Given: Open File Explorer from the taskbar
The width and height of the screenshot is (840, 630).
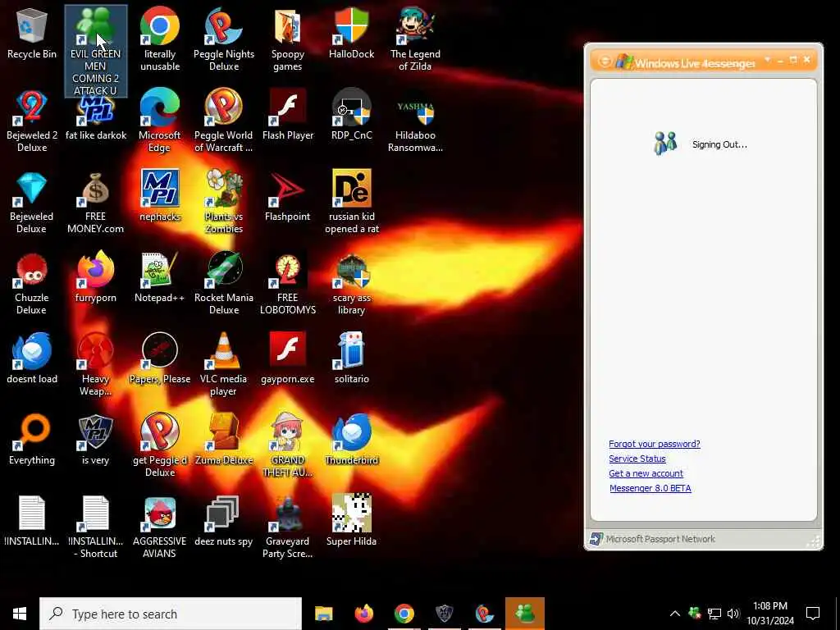Looking at the screenshot, I should click(x=323, y=614).
